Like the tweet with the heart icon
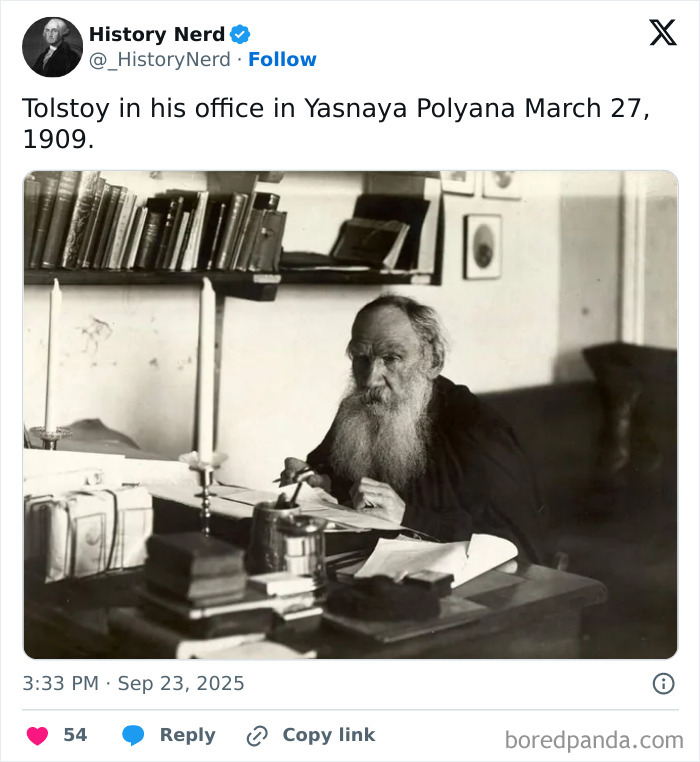 tap(37, 736)
